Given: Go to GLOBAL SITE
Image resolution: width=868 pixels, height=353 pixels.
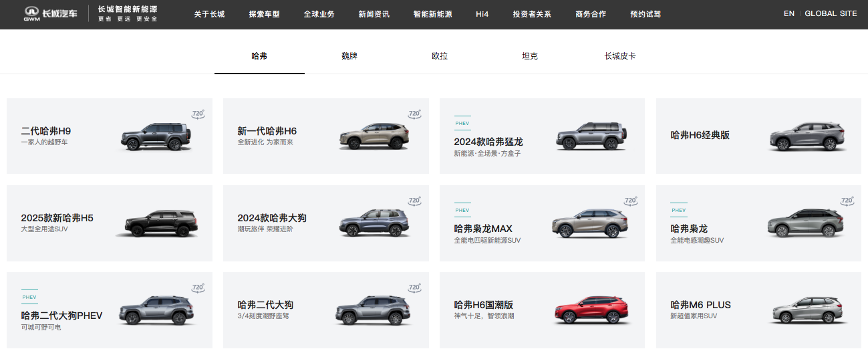Looking at the screenshot, I should tap(831, 13).
